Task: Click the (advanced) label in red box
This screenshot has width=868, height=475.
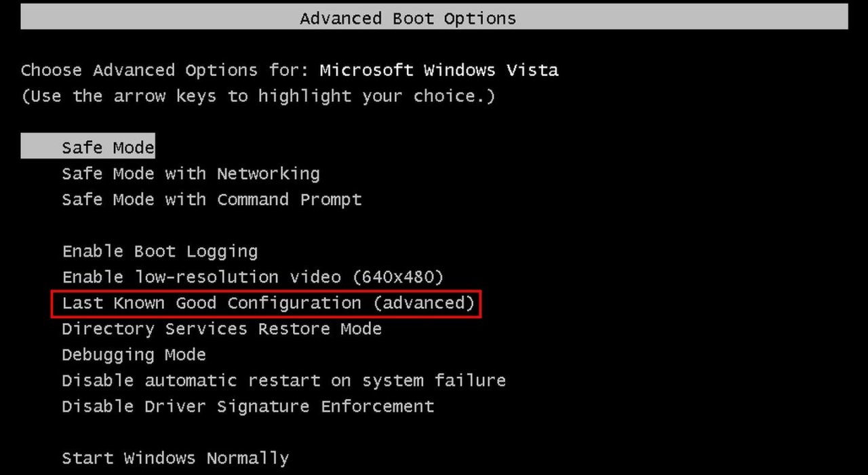Action: pos(424,303)
